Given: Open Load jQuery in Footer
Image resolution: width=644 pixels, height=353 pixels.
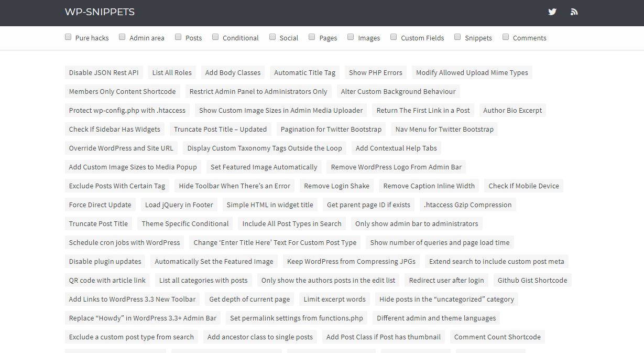Looking at the screenshot, I should click(179, 205).
